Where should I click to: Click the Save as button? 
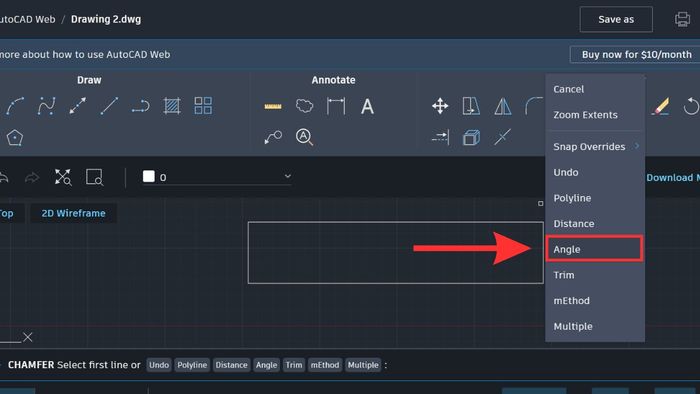coord(616,19)
